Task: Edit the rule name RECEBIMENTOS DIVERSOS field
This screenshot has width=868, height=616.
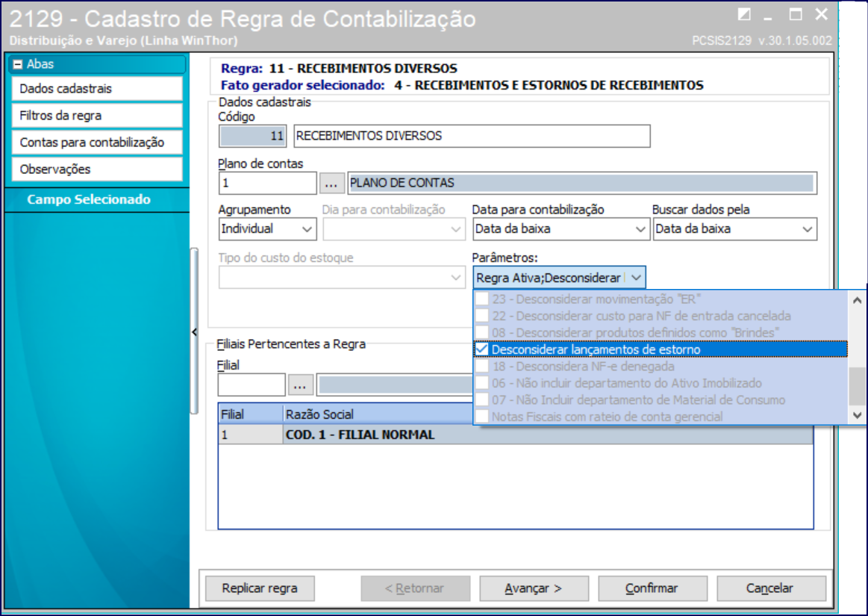Action: [472, 137]
